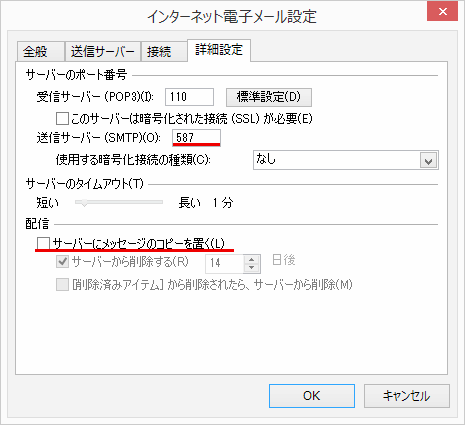Enable the SSL encrypted connection checkbox
Viewport: 465px width, 425px height.
[x=62, y=118]
